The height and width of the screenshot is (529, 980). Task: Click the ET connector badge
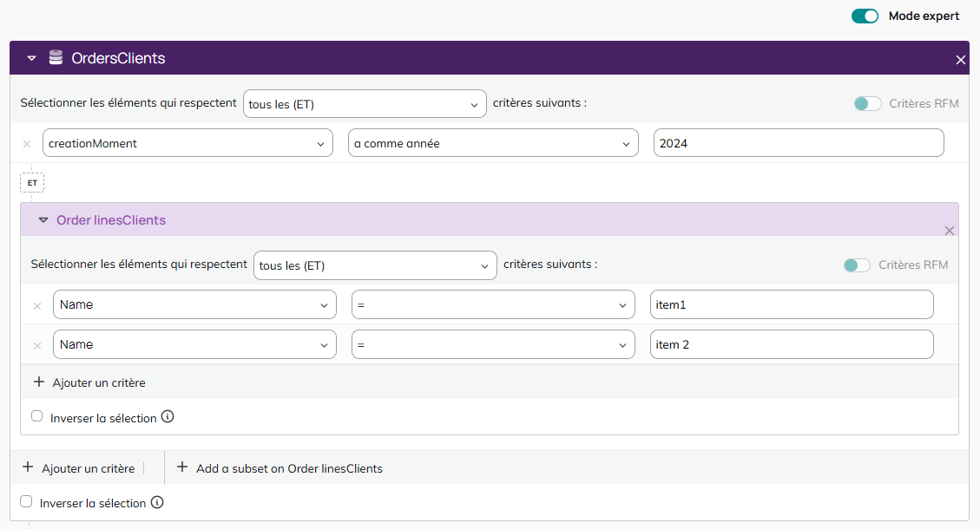(32, 183)
